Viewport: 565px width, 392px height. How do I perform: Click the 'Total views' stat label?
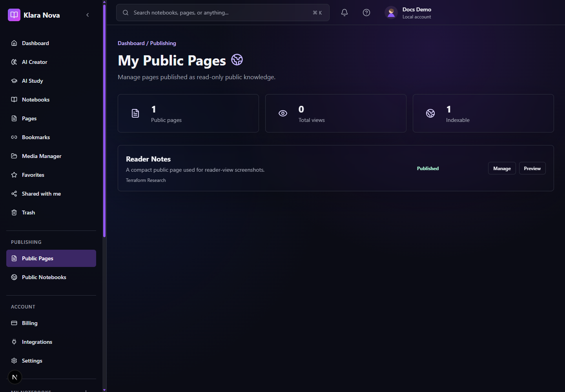click(x=312, y=120)
